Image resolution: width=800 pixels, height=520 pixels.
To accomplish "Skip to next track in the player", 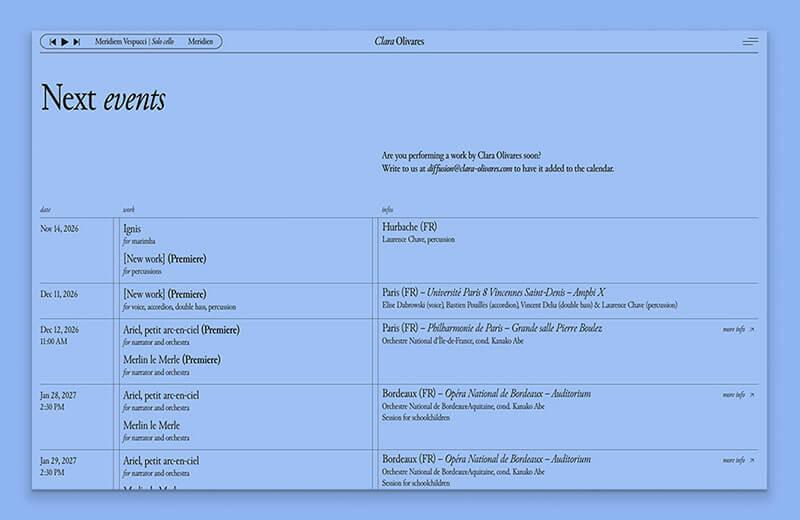I will pos(77,42).
